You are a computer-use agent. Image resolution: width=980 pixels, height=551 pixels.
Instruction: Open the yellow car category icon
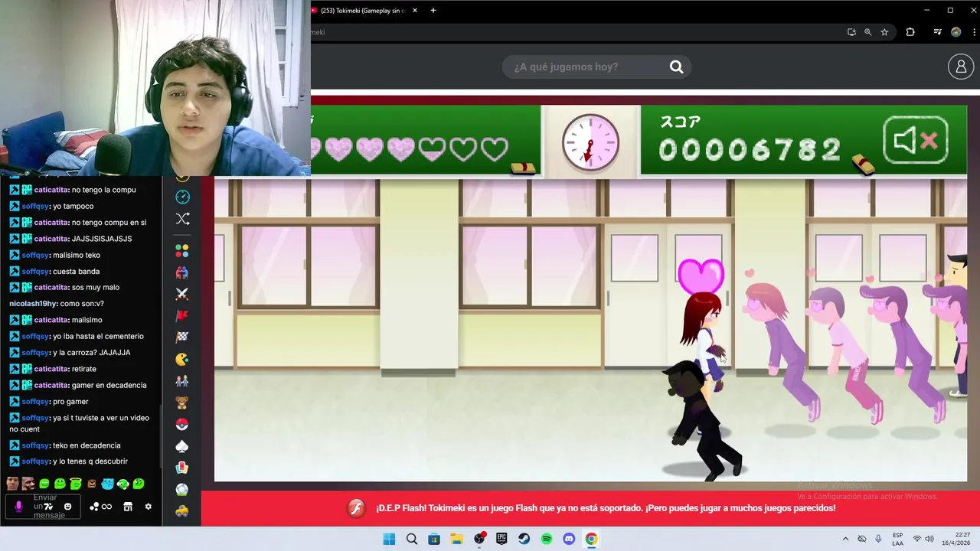pyautogui.click(x=182, y=510)
